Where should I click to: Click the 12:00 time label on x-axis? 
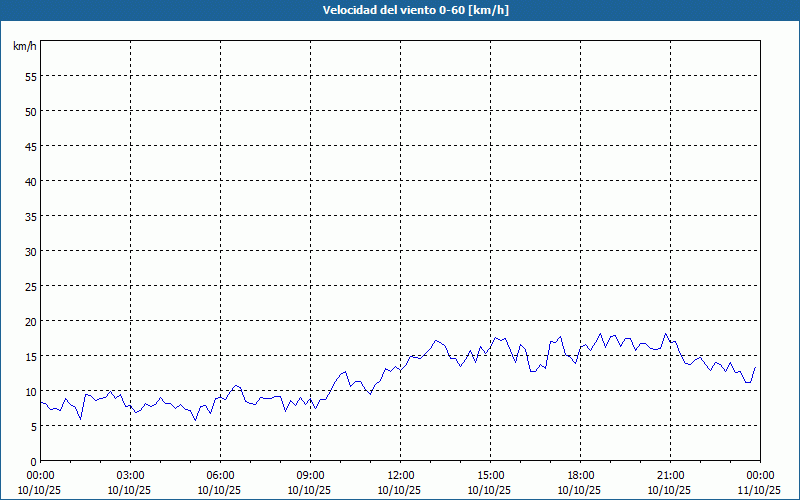point(400,475)
